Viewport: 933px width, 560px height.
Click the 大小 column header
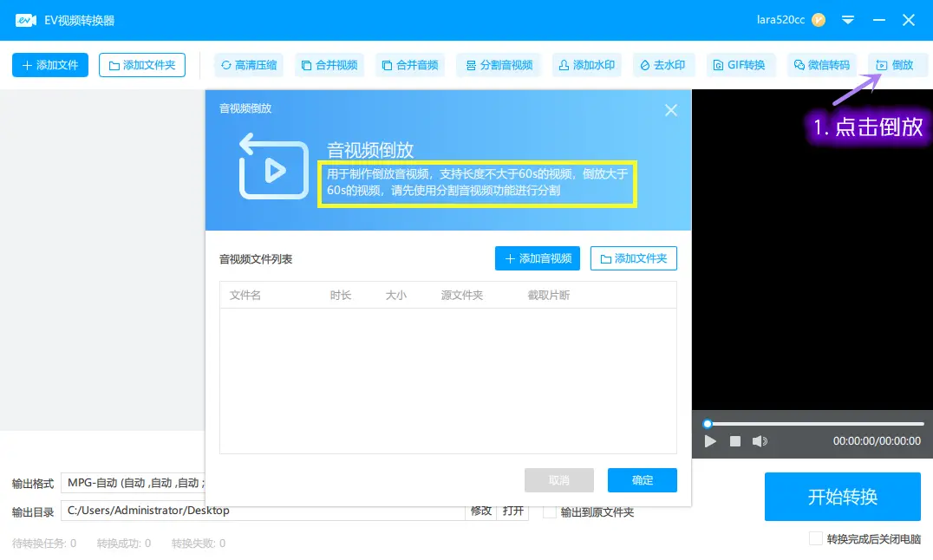tap(395, 296)
